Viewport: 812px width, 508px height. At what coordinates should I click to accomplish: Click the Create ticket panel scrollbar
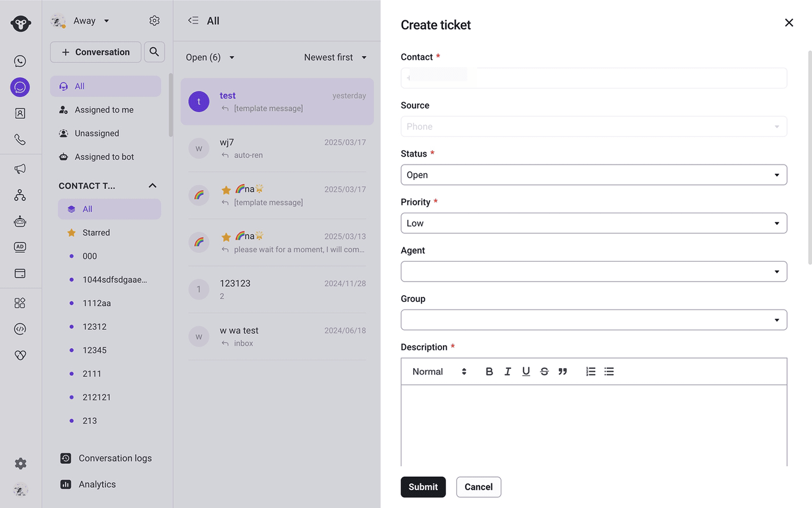click(x=810, y=158)
